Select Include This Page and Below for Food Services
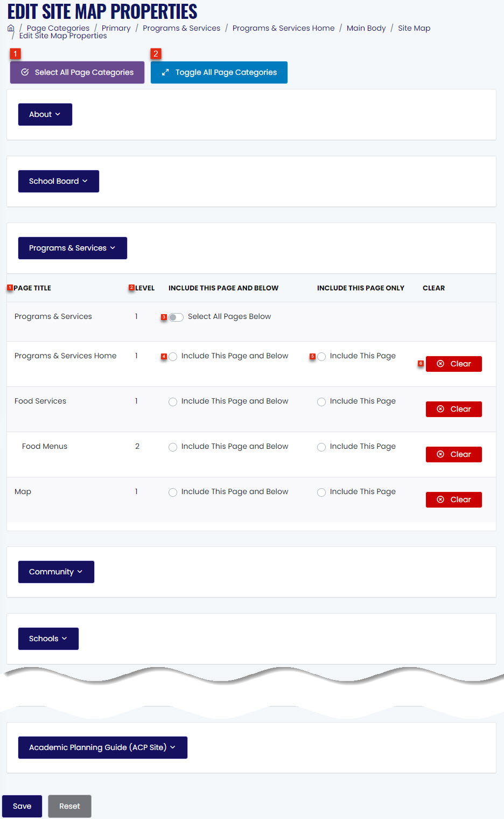504x819 pixels. point(173,402)
